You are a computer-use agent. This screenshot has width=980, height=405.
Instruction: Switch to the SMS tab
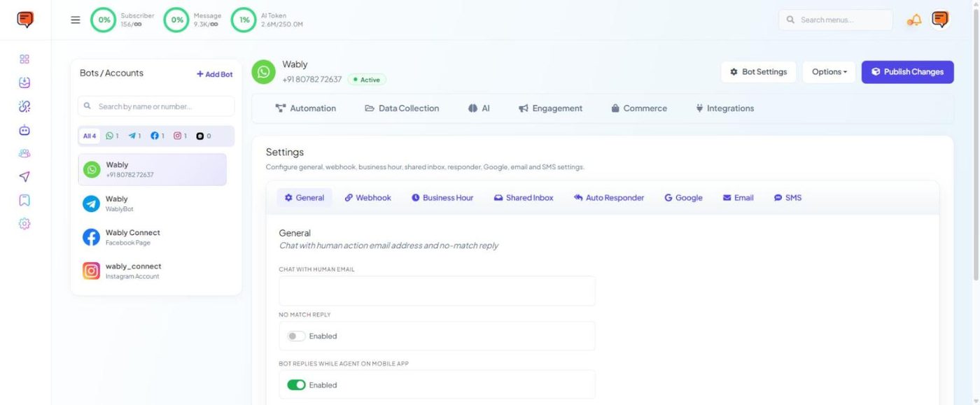pyautogui.click(x=787, y=198)
